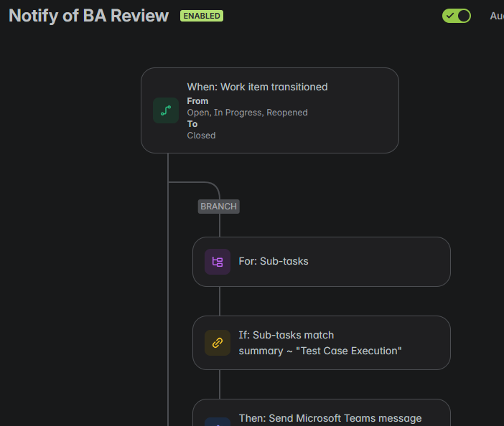Open the 'If: Sub-tasks match' condition card
The height and width of the screenshot is (426, 504).
[322, 343]
